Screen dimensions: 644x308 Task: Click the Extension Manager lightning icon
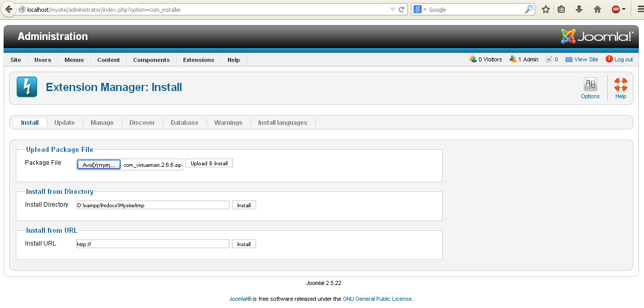click(27, 87)
